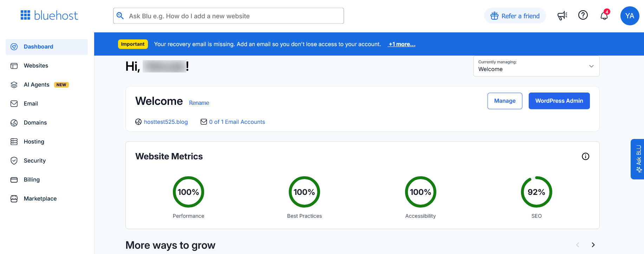
Task: Click the Email envelope sidebar icon
Action: pos(14,104)
